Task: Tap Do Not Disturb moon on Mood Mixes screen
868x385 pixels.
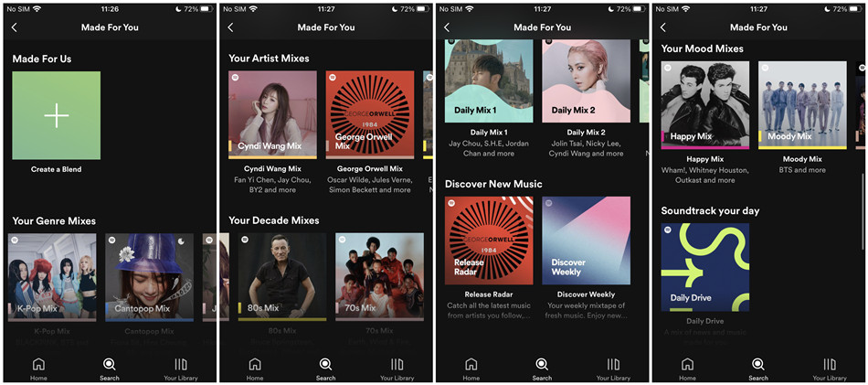Action: click(826, 9)
